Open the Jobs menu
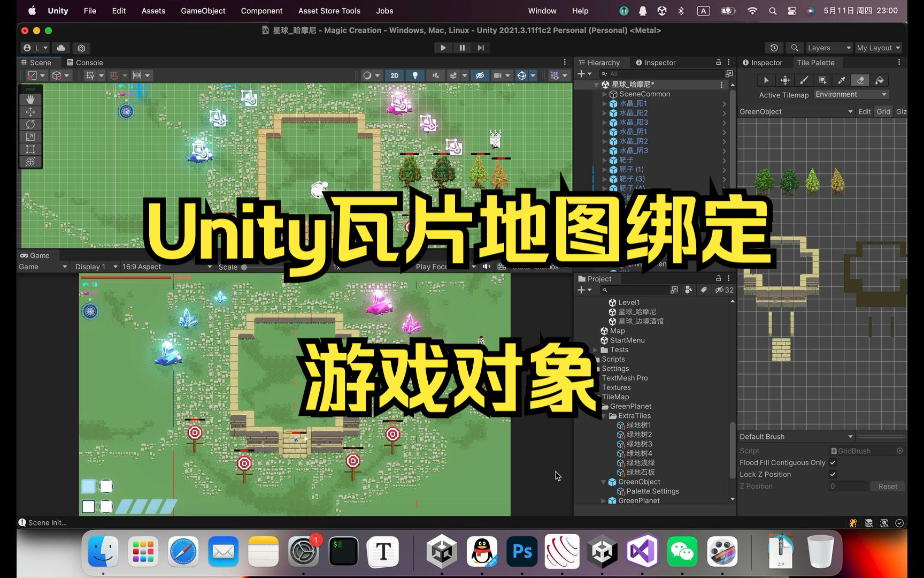Image resolution: width=924 pixels, height=578 pixels. coord(384,11)
